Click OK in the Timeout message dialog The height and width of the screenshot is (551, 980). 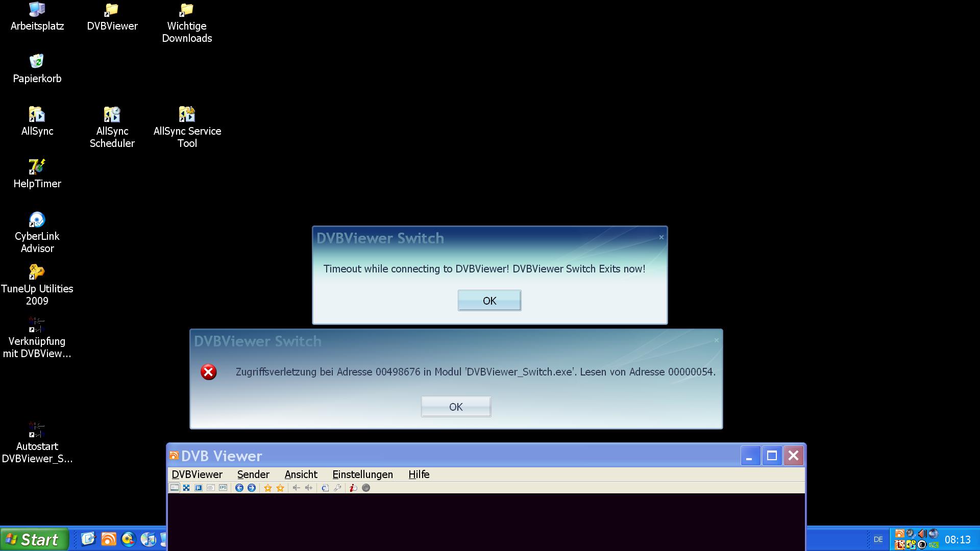(489, 300)
